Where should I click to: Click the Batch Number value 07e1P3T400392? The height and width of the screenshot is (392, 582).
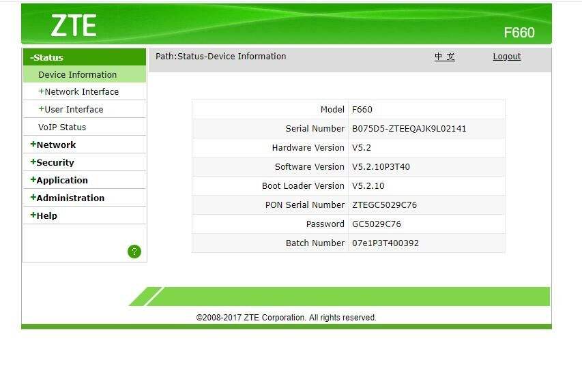coord(385,243)
